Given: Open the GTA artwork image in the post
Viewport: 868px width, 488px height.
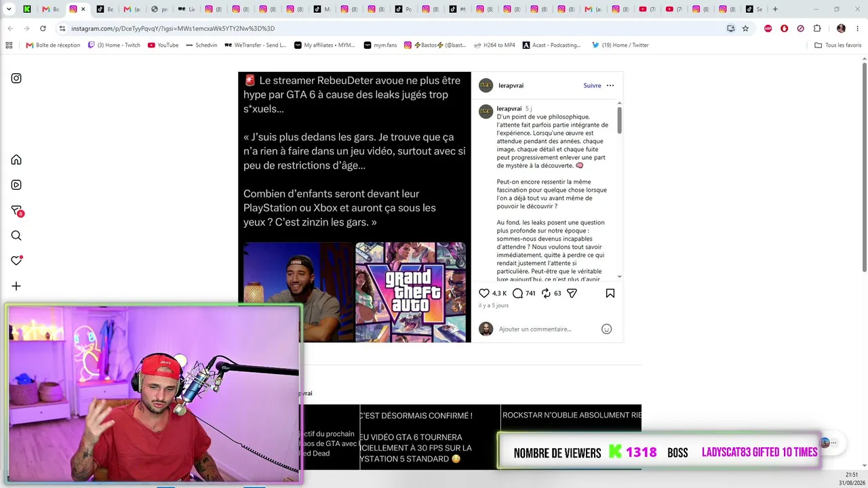Looking at the screenshot, I should click(x=411, y=292).
